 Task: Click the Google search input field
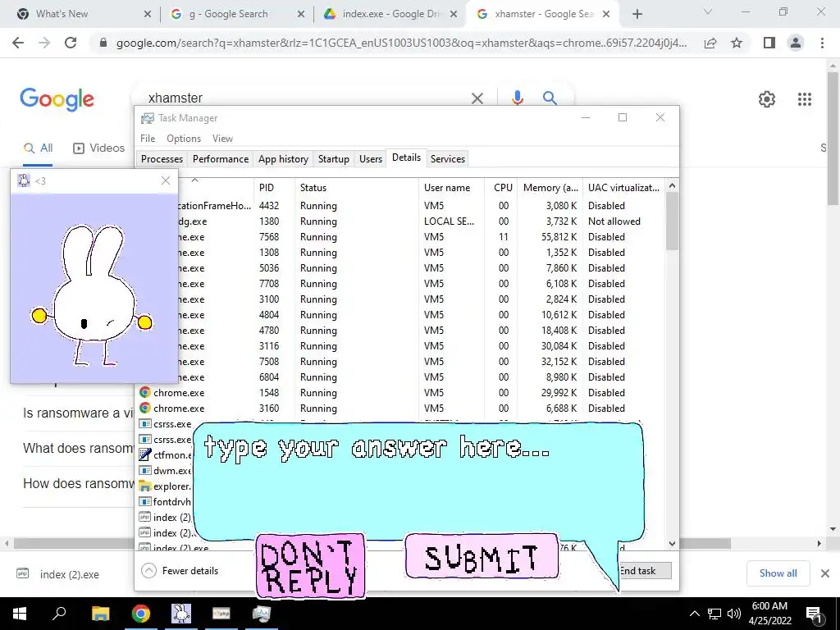(305, 98)
